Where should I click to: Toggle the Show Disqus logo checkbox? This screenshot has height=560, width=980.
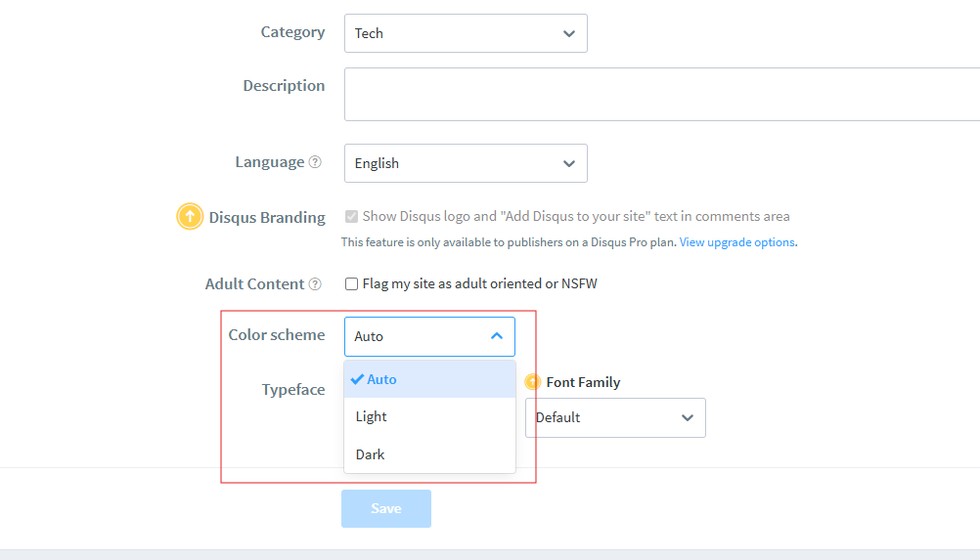[x=352, y=216]
